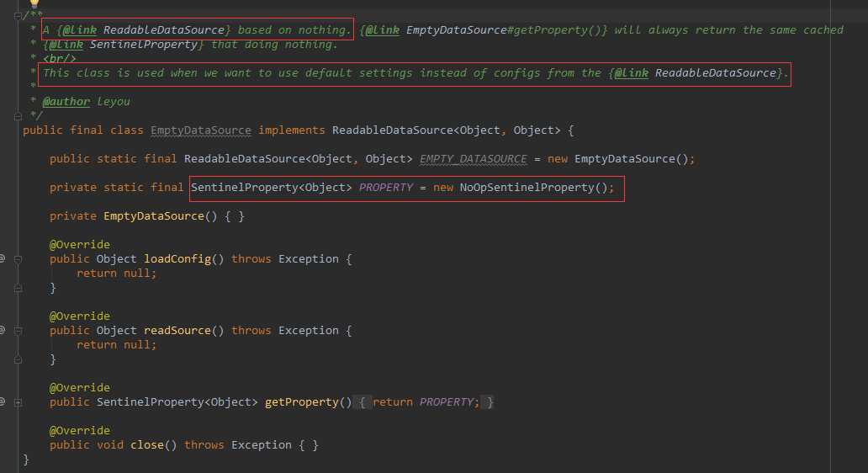Viewport: 868px width, 473px height.
Task: Collapse the readSource() method body
Action: point(18,331)
